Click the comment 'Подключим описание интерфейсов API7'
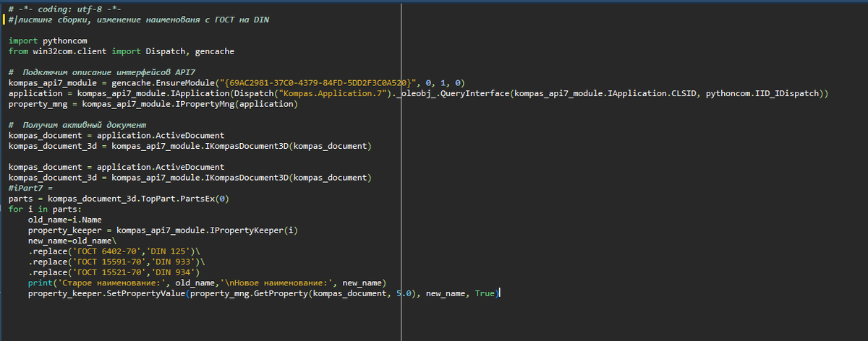This screenshot has width=868, height=341. coord(102,73)
